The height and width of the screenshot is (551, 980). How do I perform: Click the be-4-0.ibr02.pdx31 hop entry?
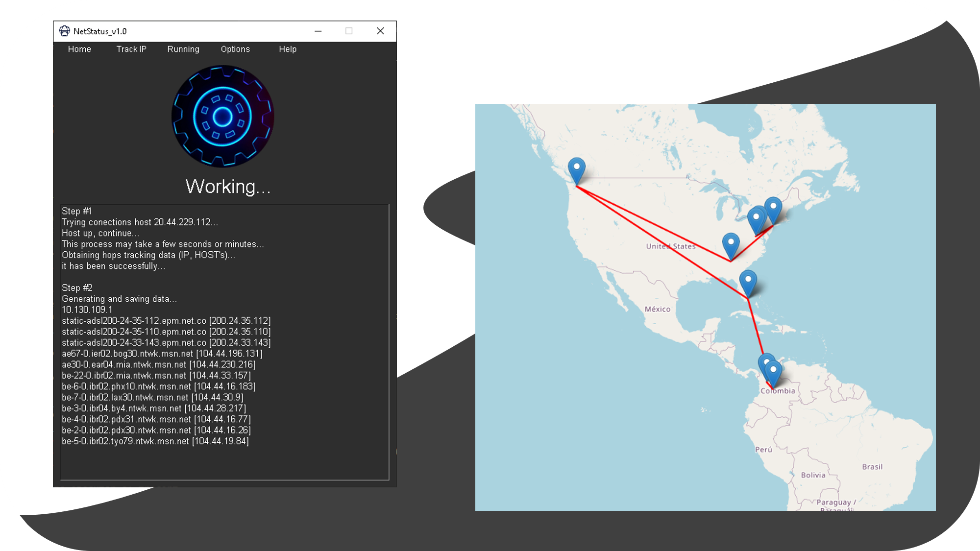point(156,419)
